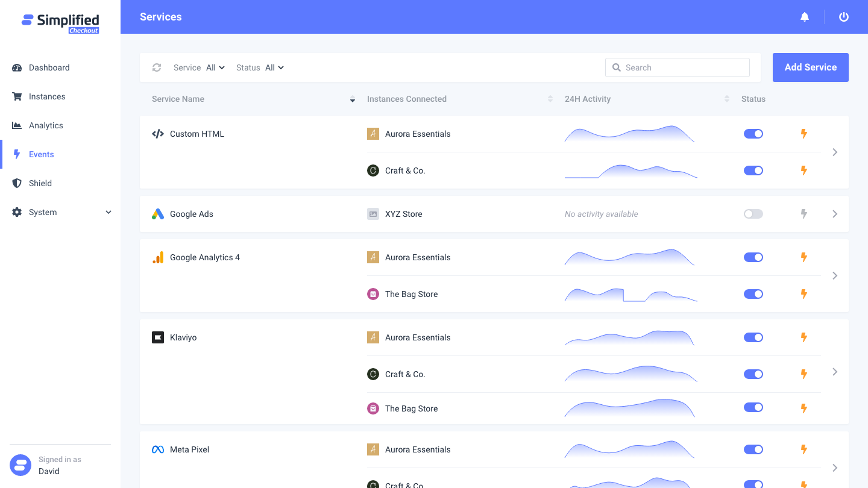
Task: Open the Klaviyo service details chevron
Action: click(x=835, y=372)
